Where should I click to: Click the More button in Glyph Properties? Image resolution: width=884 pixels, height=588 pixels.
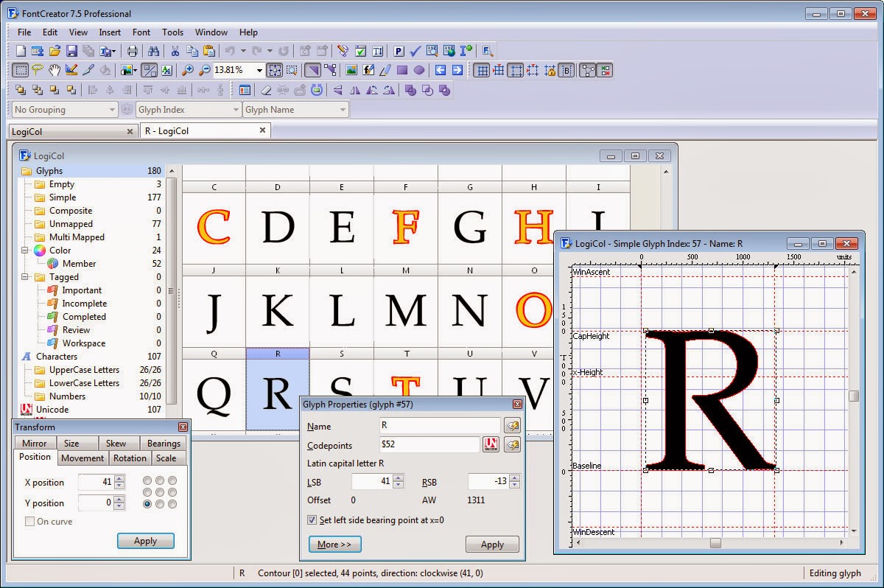click(x=334, y=545)
